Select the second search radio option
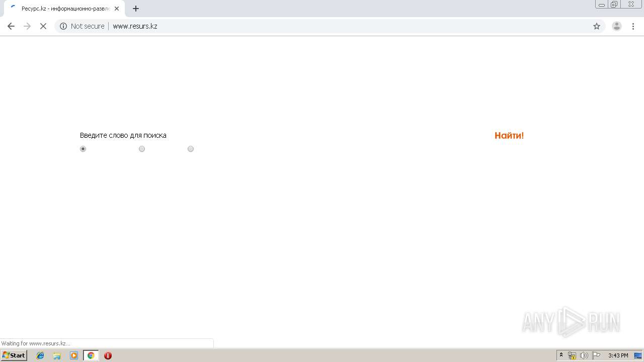The width and height of the screenshot is (644, 362). 142,149
